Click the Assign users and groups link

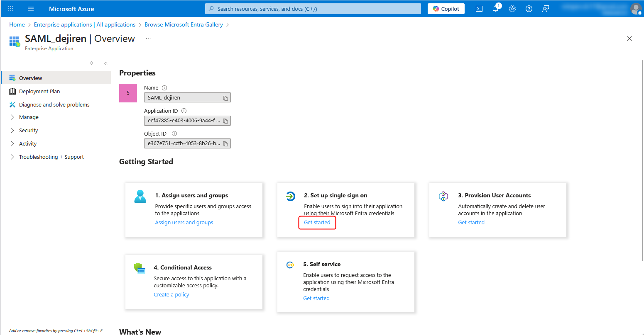click(x=184, y=223)
